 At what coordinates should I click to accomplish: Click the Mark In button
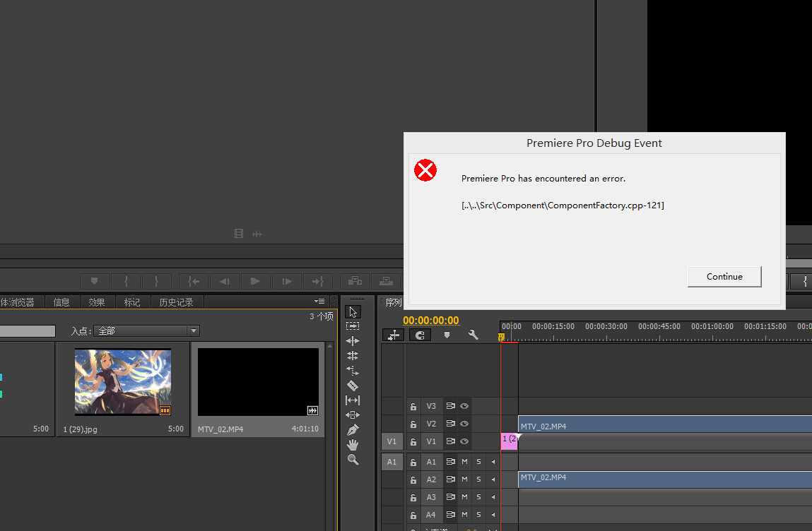click(x=126, y=281)
